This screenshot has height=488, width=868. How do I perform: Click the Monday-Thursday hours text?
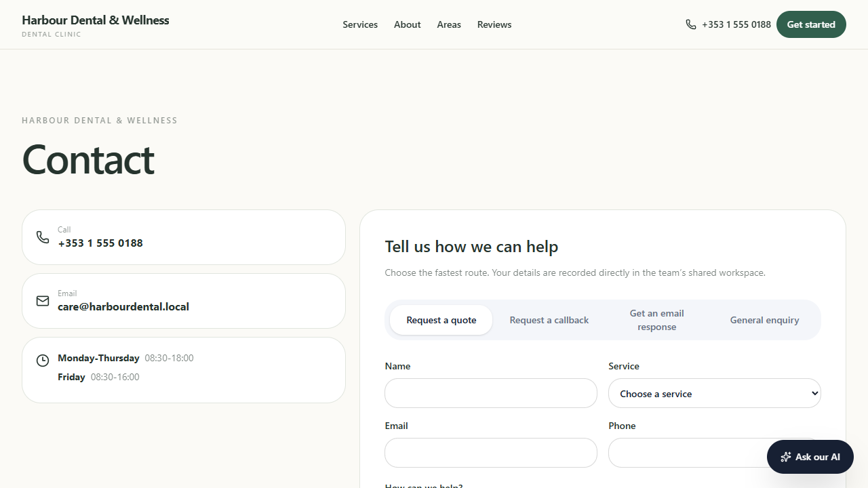click(125, 358)
